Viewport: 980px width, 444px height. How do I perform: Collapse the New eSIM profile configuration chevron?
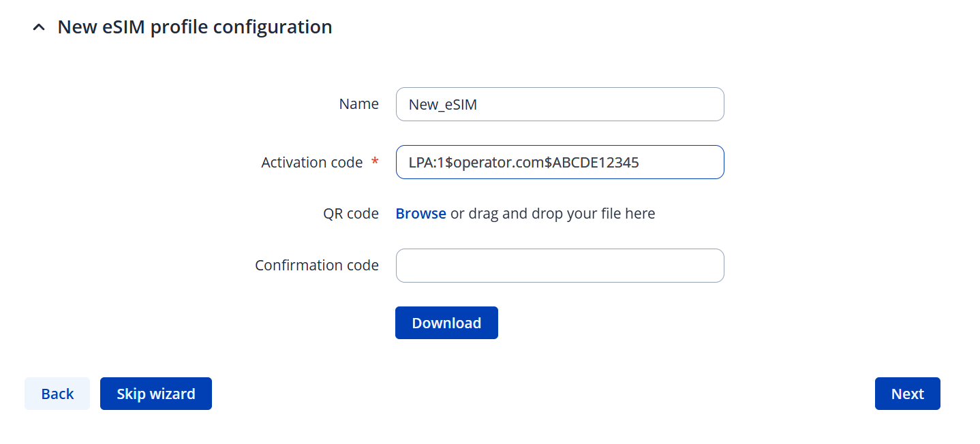pyautogui.click(x=40, y=28)
